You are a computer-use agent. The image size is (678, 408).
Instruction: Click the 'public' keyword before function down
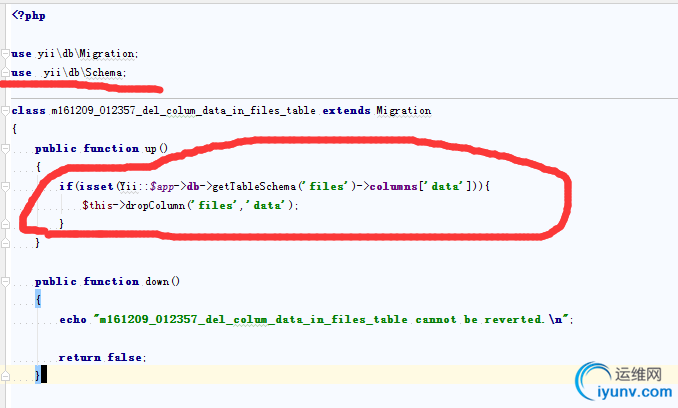(56, 282)
